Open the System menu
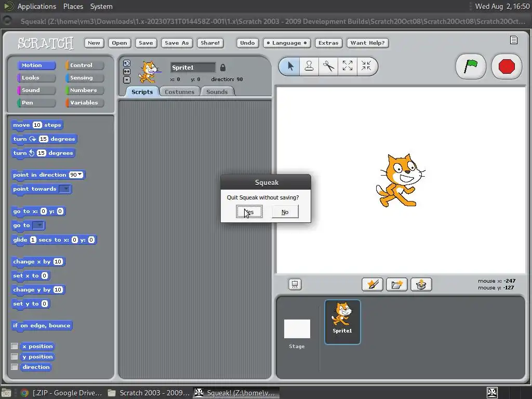532x399 pixels. tap(101, 6)
